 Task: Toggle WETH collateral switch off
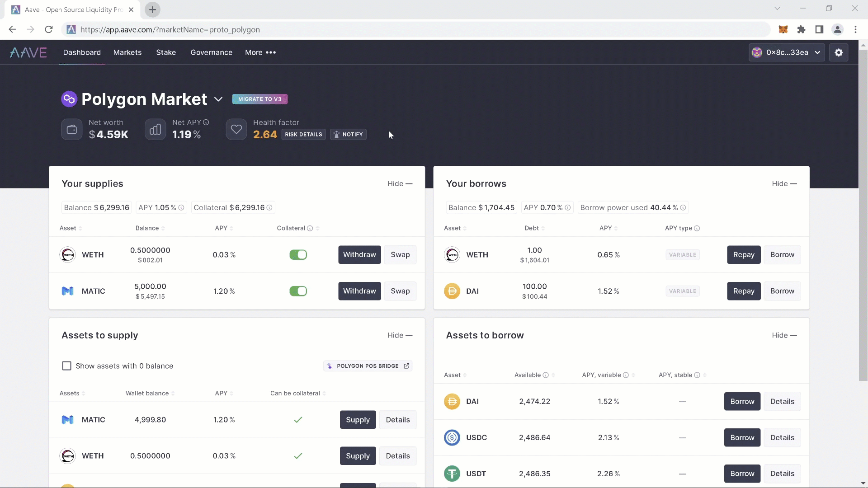[298, 255]
